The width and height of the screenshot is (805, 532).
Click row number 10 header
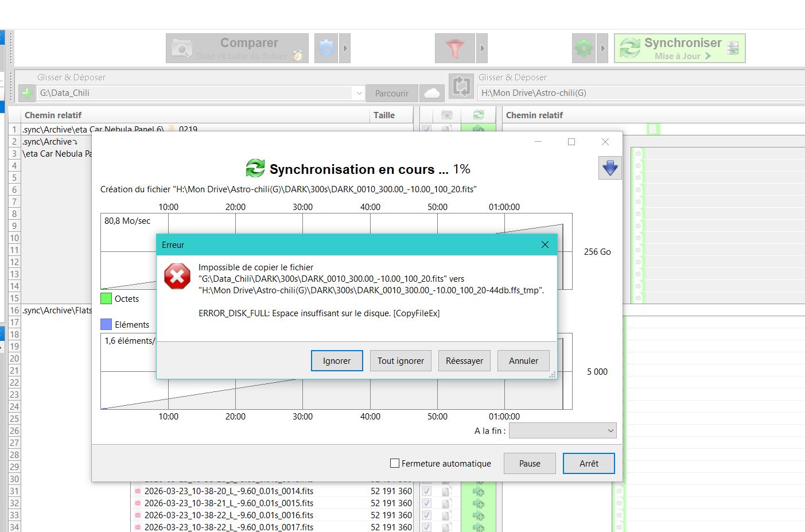(14, 238)
